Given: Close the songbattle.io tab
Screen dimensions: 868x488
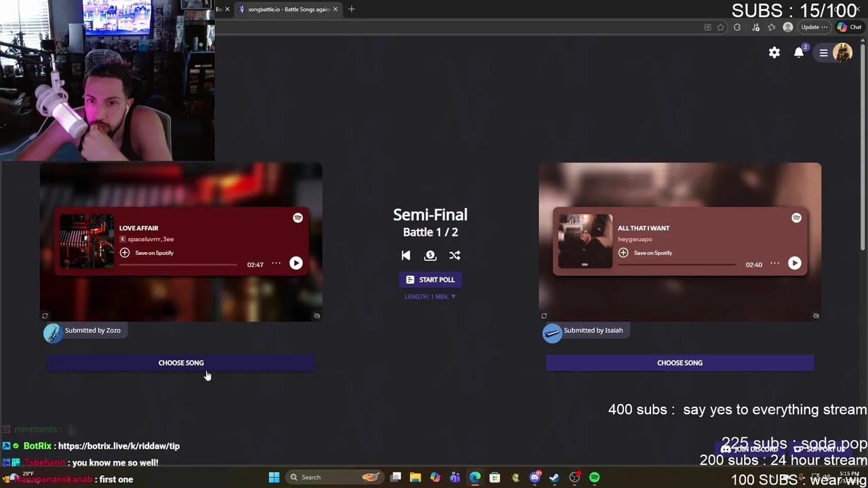Looking at the screenshot, I should coord(335,9).
